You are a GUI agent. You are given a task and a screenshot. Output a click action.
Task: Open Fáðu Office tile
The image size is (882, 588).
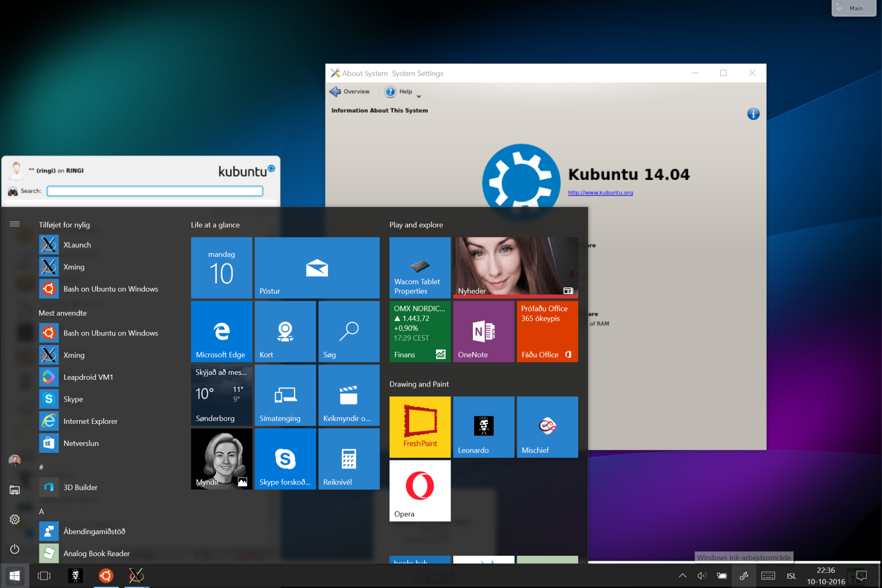point(547,331)
